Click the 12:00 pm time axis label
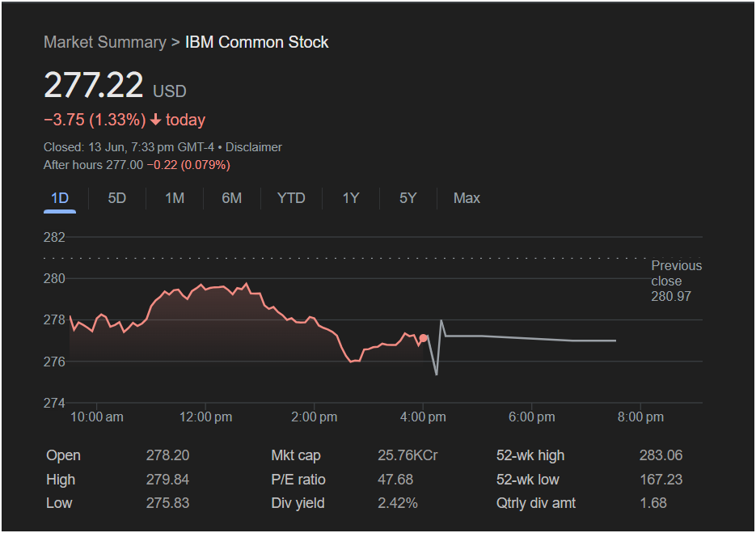 pyautogui.click(x=206, y=417)
